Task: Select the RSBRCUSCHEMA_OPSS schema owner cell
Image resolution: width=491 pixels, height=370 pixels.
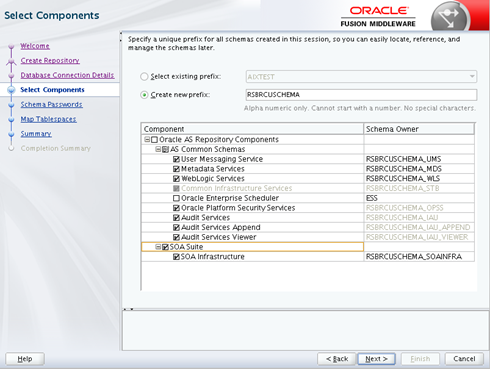Action: [419, 208]
